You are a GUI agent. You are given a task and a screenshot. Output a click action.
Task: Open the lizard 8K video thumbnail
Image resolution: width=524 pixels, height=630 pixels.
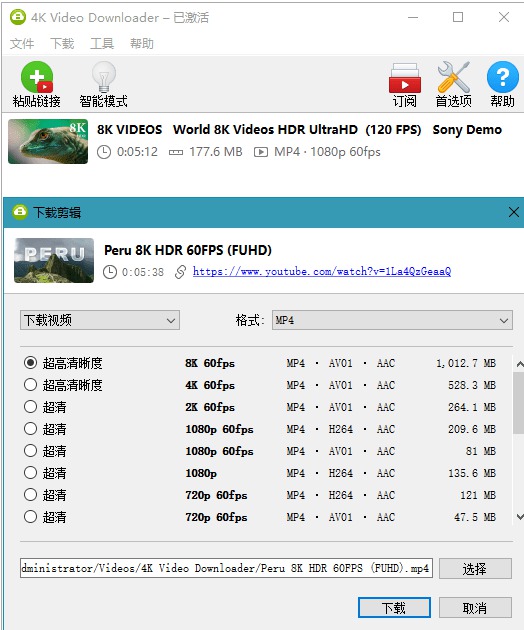(x=48, y=141)
